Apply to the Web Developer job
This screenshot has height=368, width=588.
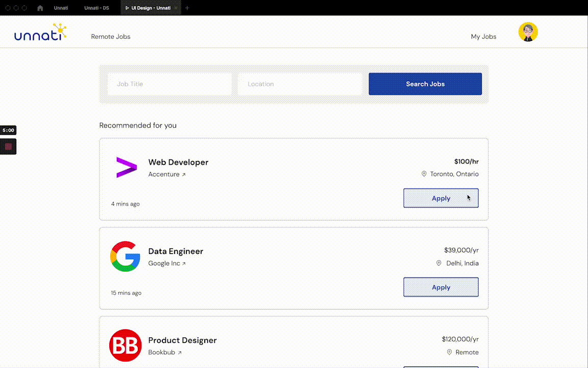pyautogui.click(x=441, y=198)
